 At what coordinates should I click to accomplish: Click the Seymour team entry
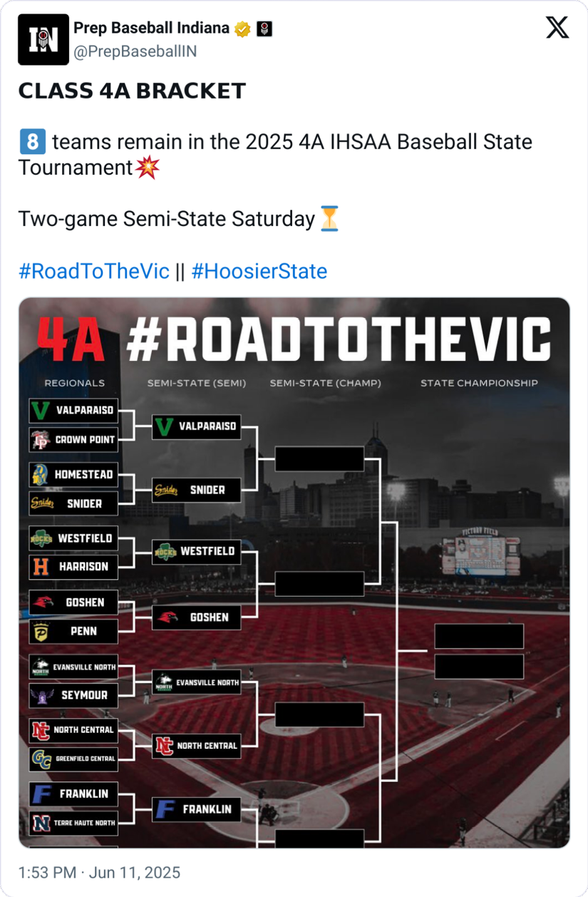click(73, 695)
